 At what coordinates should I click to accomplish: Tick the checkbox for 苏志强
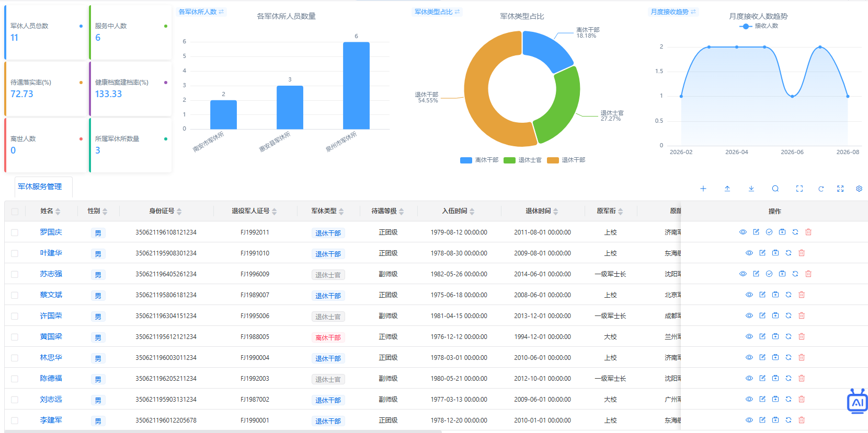pyautogui.click(x=15, y=274)
